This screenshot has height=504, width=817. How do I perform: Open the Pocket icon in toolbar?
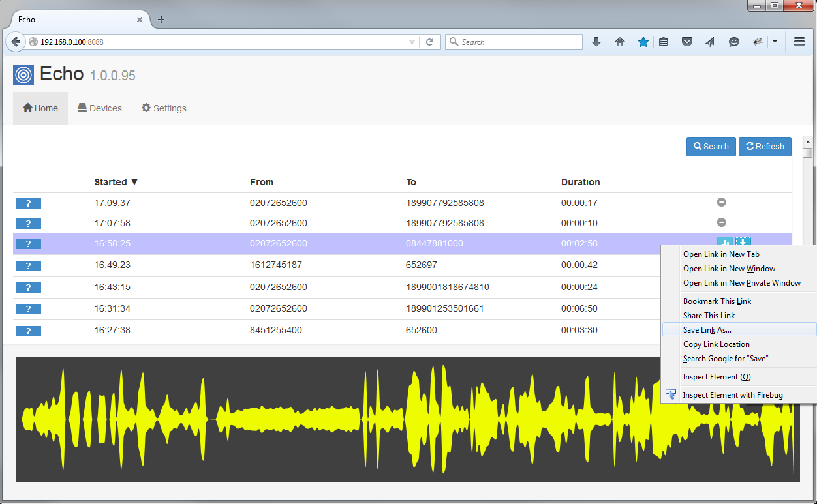click(x=687, y=42)
